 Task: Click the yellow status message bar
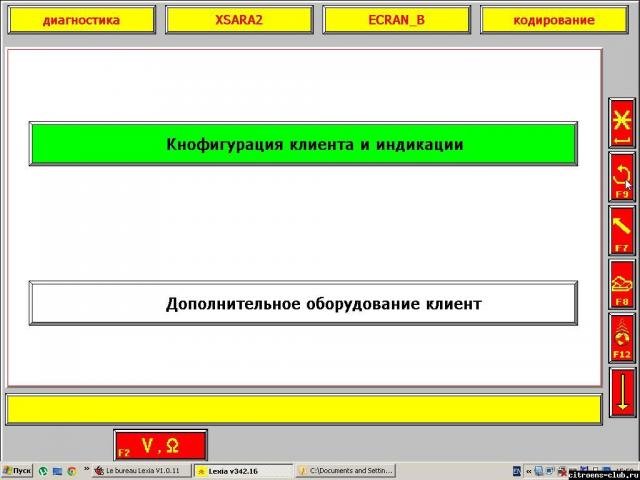(x=304, y=409)
